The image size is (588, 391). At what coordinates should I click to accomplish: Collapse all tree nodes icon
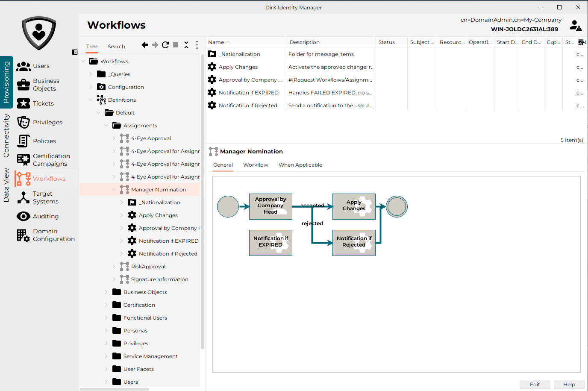pyautogui.click(x=186, y=45)
